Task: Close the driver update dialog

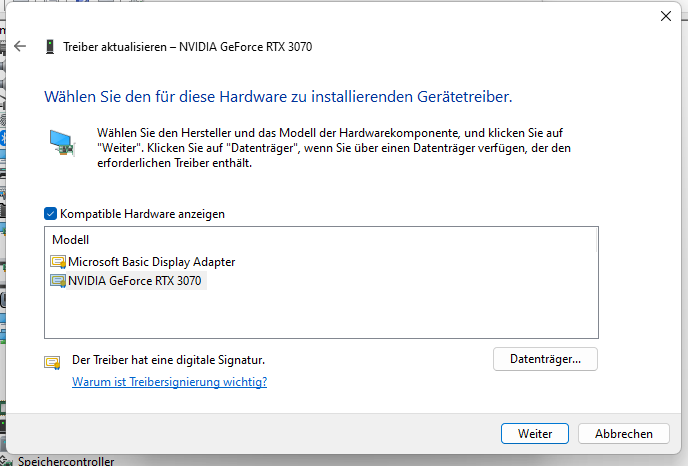Action: (666, 16)
